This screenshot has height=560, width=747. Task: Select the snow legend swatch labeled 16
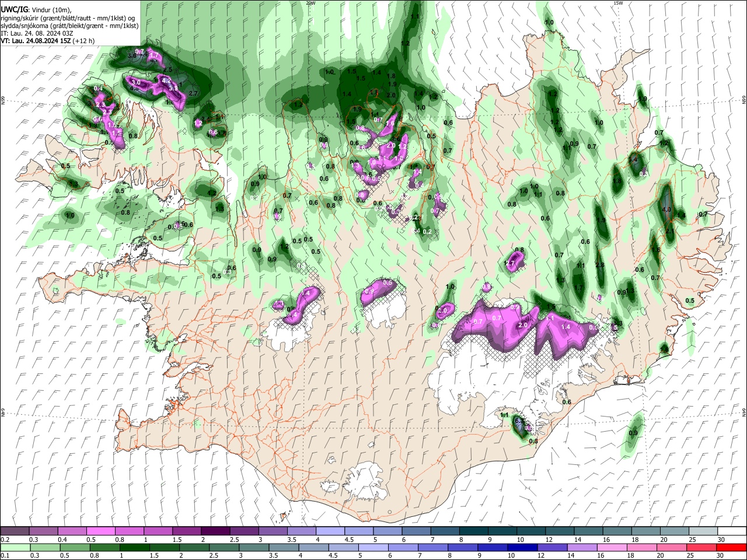[x=616, y=531]
